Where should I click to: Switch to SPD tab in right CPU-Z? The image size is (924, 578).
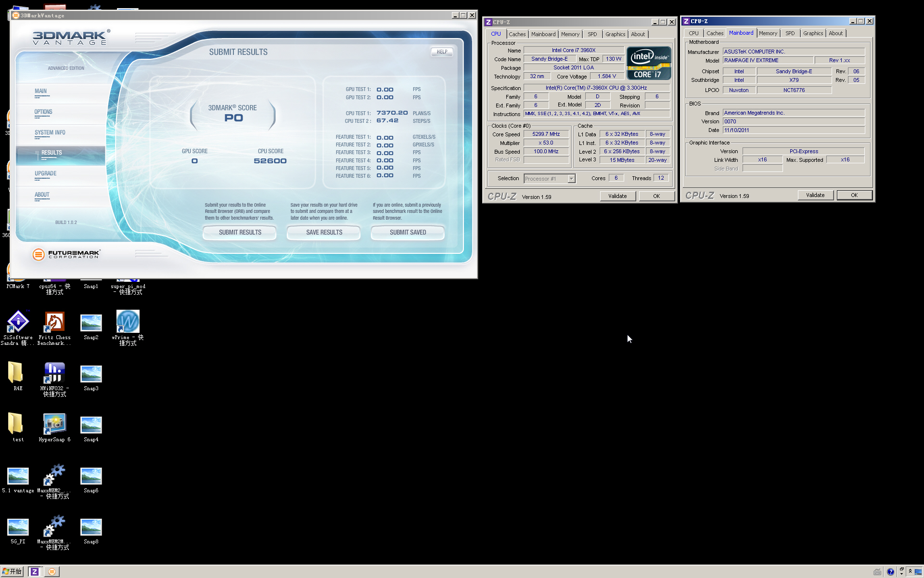pos(790,33)
